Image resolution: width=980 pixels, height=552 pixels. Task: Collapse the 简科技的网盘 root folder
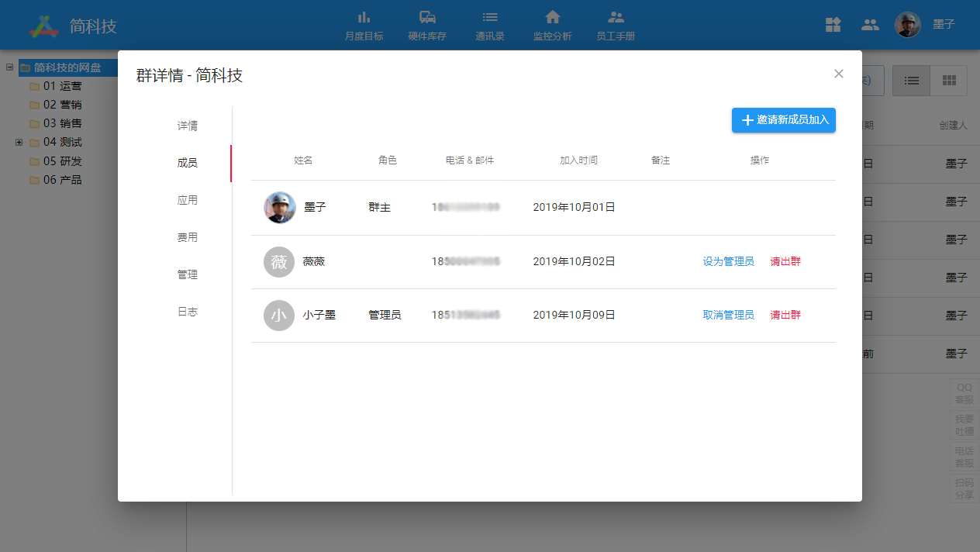point(9,67)
